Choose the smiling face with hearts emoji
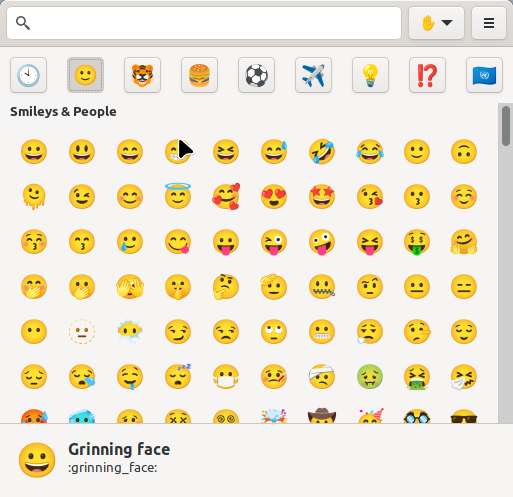This screenshot has width=513, height=497. click(226, 197)
